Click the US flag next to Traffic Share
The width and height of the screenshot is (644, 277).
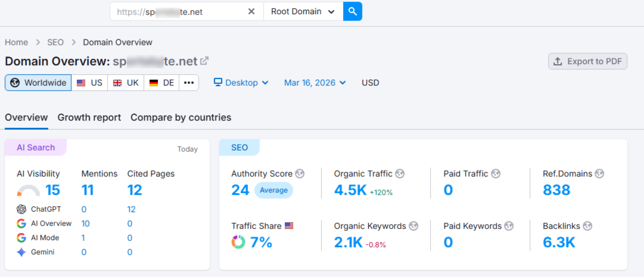click(290, 225)
